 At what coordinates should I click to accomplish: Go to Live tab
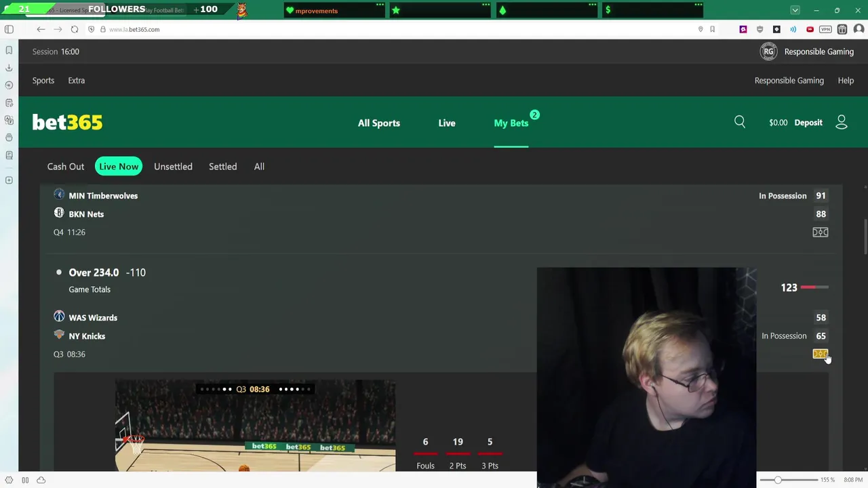click(x=447, y=123)
